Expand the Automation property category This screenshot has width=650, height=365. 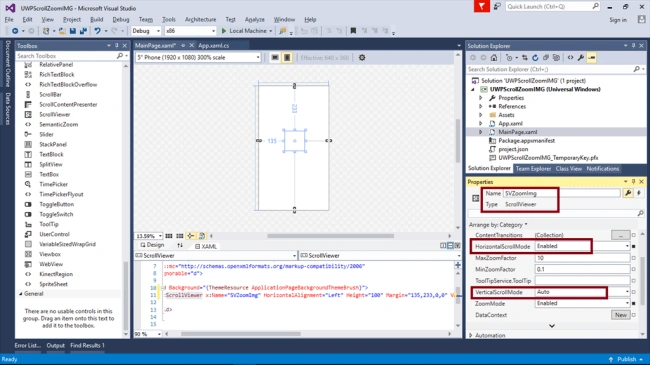click(471, 335)
